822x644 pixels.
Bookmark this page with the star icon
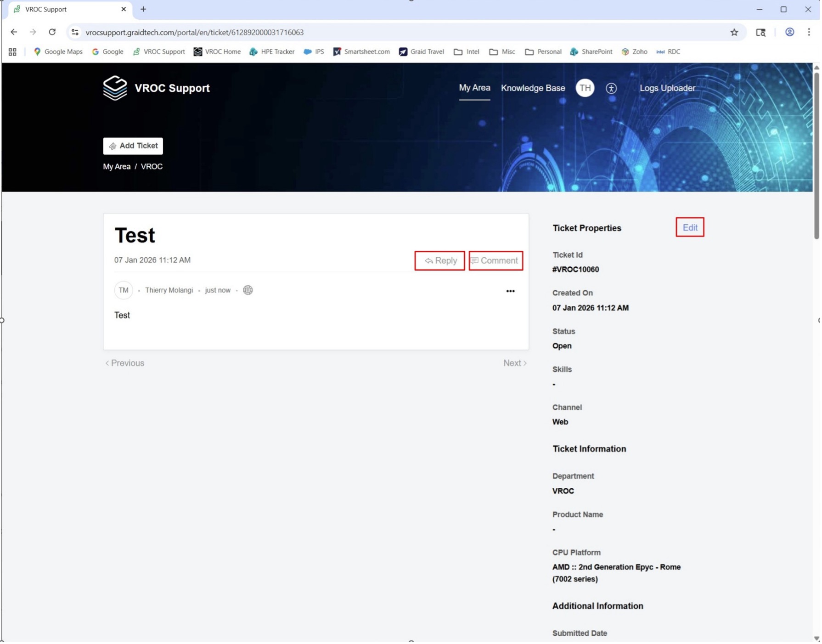pyautogui.click(x=734, y=32)
